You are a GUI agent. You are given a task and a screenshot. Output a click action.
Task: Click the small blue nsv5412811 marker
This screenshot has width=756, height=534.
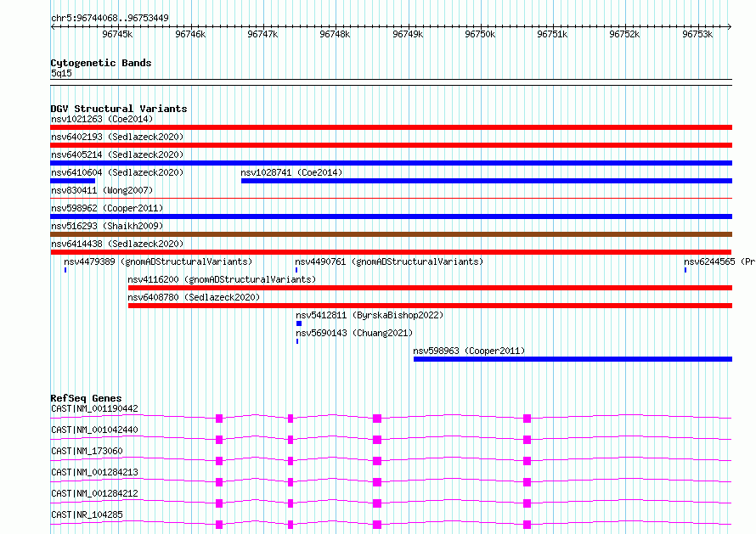click(299, 323)
